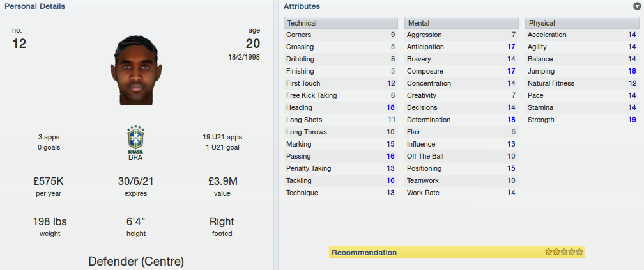Image resolution: width=644 pixels, height=270 pixels.
Task: Select the player's face portrait
Action: point(136,70)
